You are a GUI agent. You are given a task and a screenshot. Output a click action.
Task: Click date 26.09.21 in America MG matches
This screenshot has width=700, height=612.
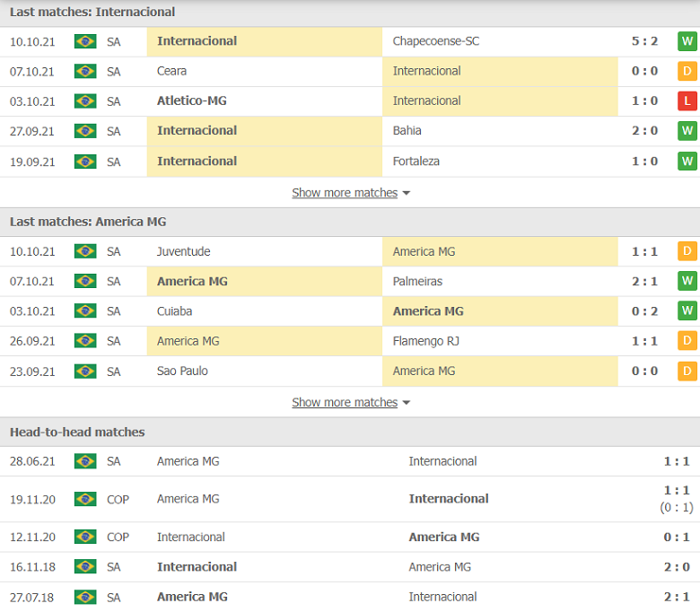(x=32, y=341)
